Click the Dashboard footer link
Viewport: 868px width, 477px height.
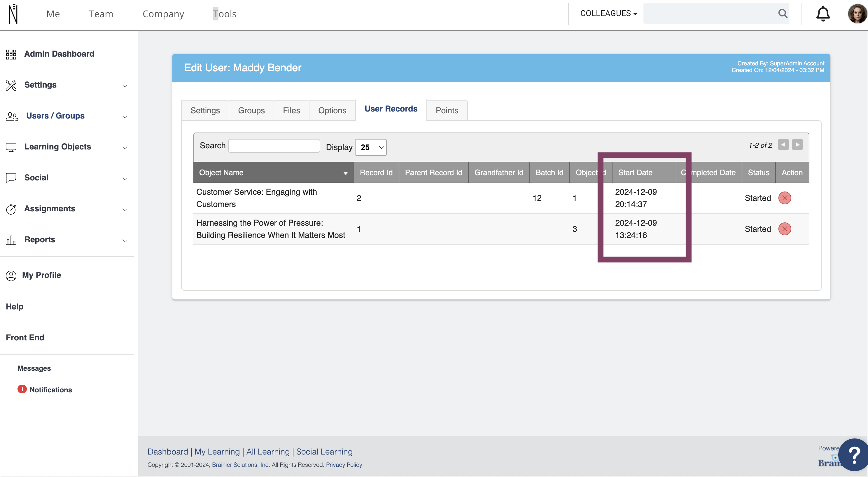168,452
